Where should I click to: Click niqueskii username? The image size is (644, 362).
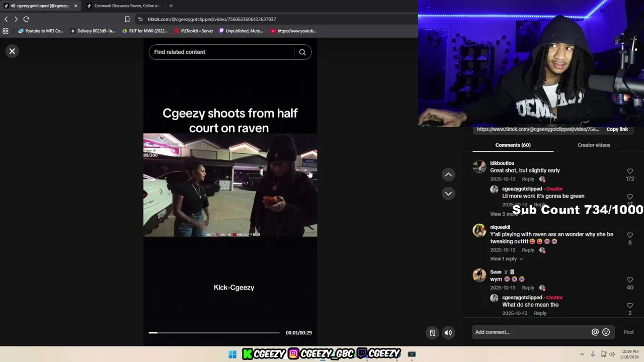[x=500, y=227]
